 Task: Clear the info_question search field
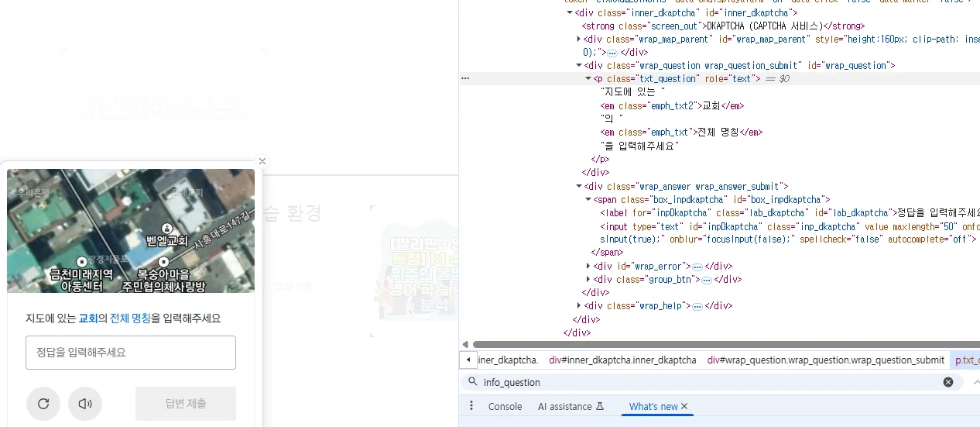tap(947, 382)
